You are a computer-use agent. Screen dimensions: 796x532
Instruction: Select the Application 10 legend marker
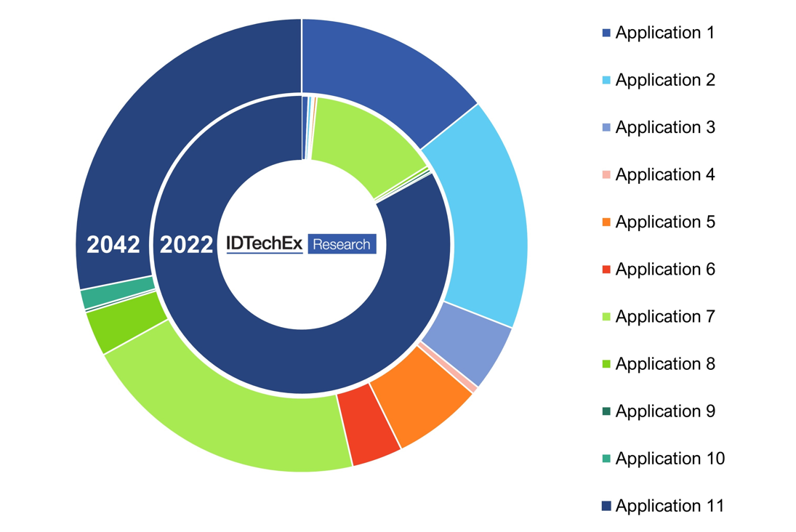click(607, 458)
